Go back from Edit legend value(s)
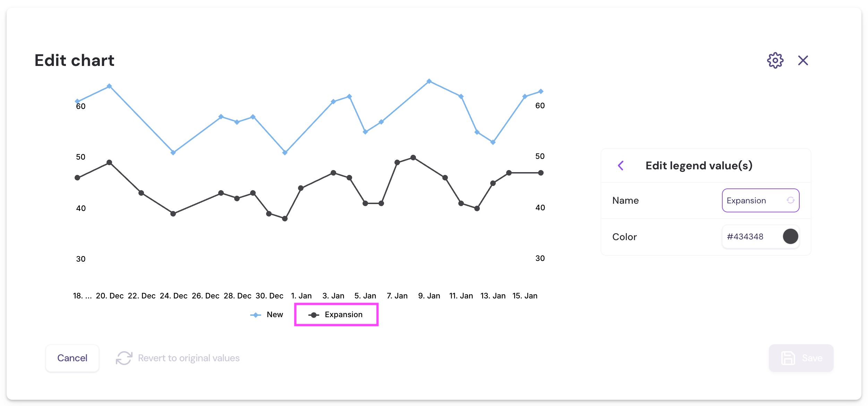 tap(621, 166)
